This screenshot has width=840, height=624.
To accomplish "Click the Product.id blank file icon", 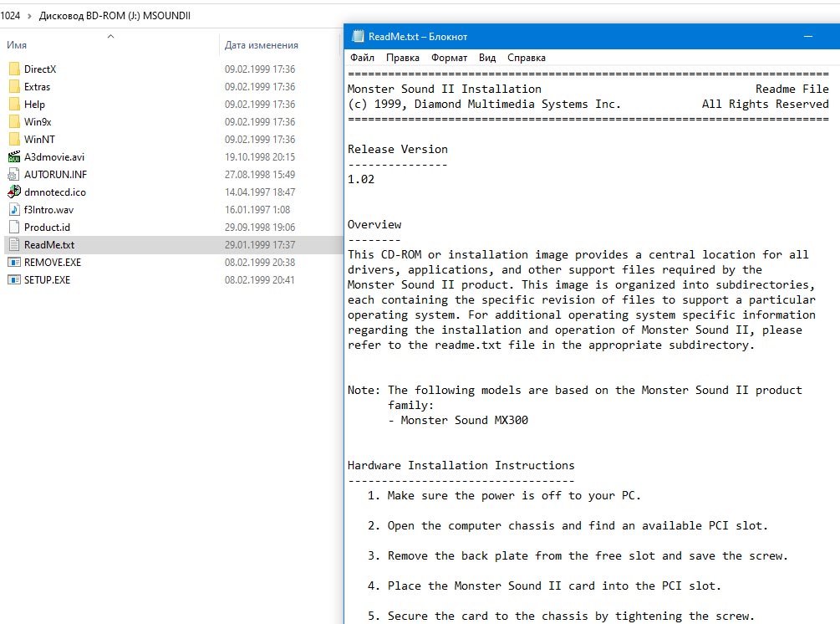I will click(x=14, y=228).
